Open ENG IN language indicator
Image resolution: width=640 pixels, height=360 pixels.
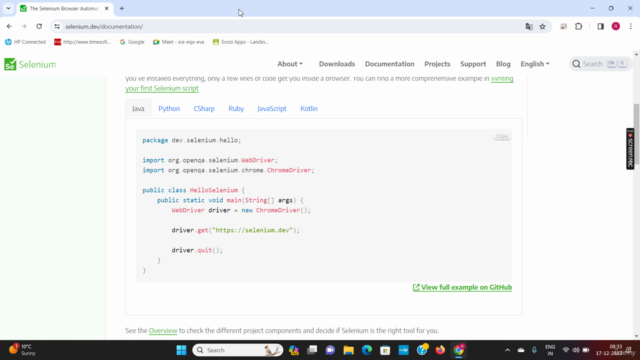550,350
